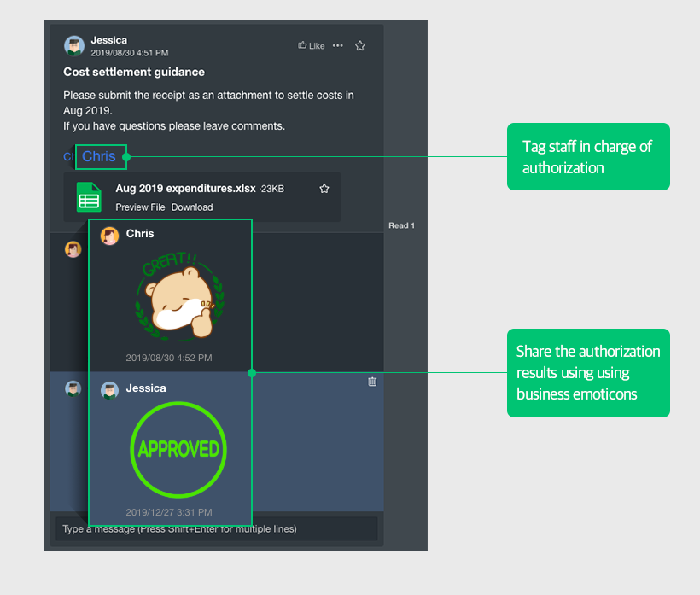Star the Cost settlement guidance post
The height and width of the screenshot is (595, 700).
click(360, 46)
